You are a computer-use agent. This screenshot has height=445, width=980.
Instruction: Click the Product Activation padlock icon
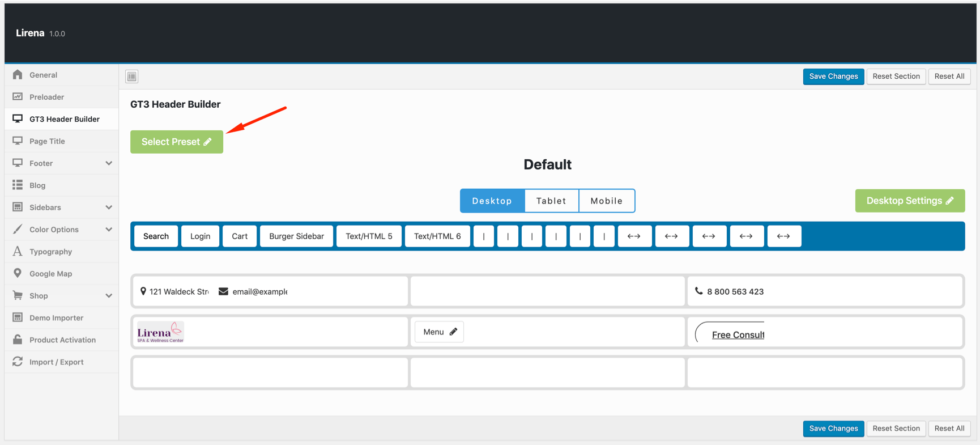point(18,340)
